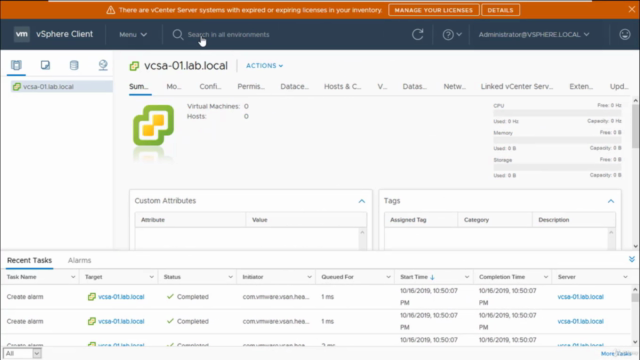Click More Tasks link
The width and height of the screenshot is (640, 360).
616,353
